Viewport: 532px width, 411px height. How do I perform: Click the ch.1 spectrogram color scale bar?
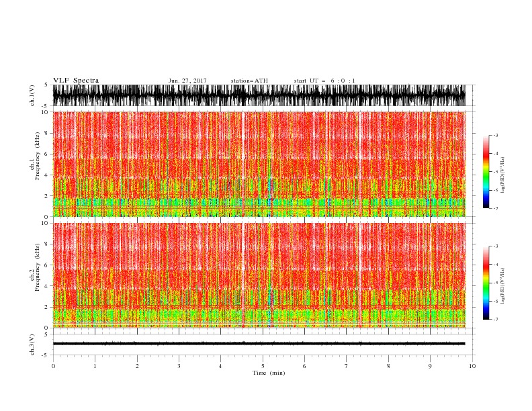coord(486,172)
